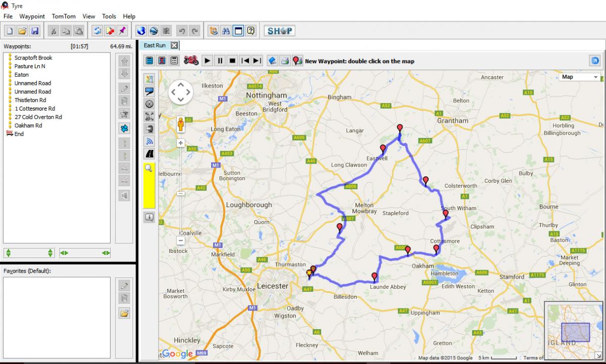Click the Undo arrow
Viewport: 606px width, 364px height.
[x=182, y=31]
